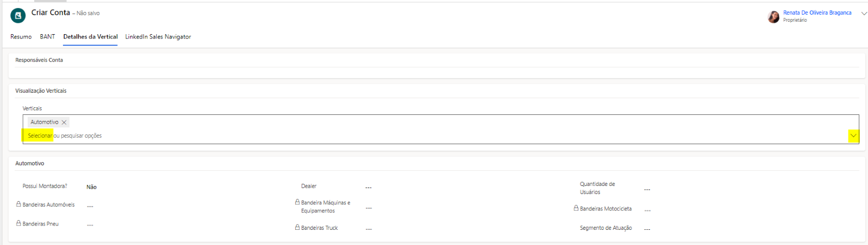Click the owner profile photo avatar
868x245 pixels.
pyautogui.click(x=773, y=17)
